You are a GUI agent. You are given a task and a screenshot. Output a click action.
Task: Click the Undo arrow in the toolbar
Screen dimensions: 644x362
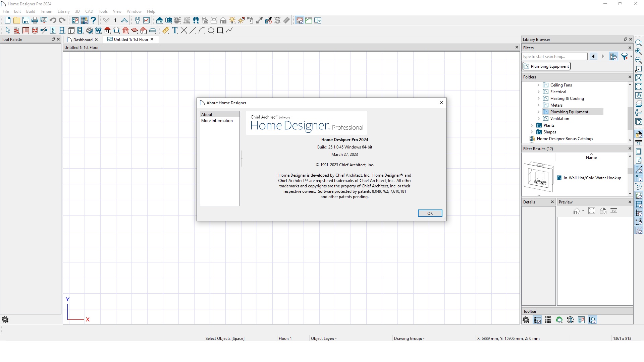click(x=53, y=20)
